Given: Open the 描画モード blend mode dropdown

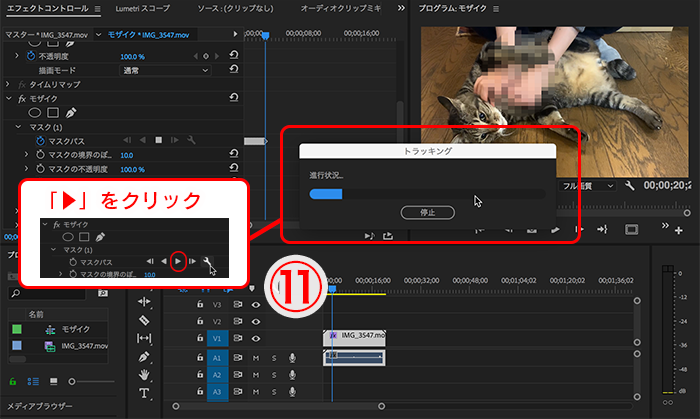Looking at the screenshot, I should pyautogui.click(x=165, y=71).
